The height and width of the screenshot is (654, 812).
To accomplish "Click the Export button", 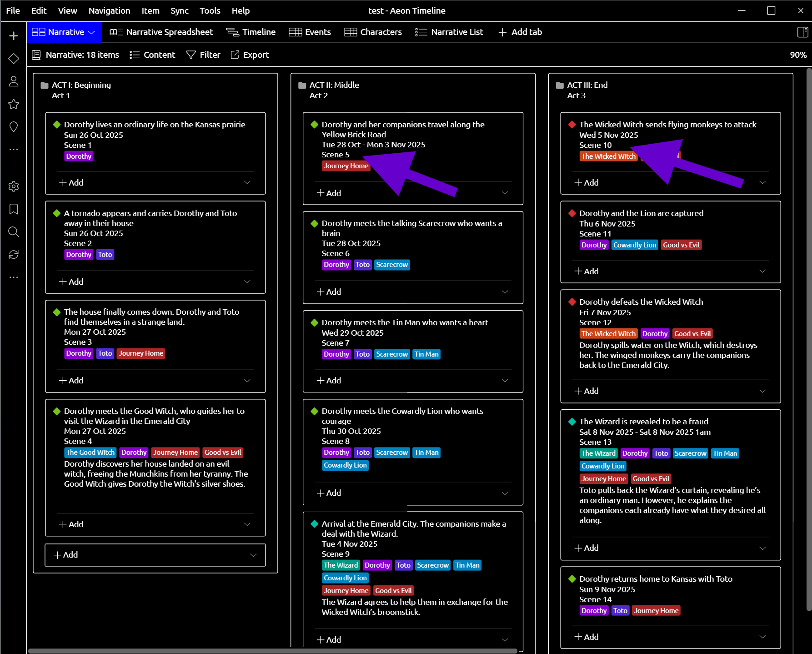I will click(250, 55).
